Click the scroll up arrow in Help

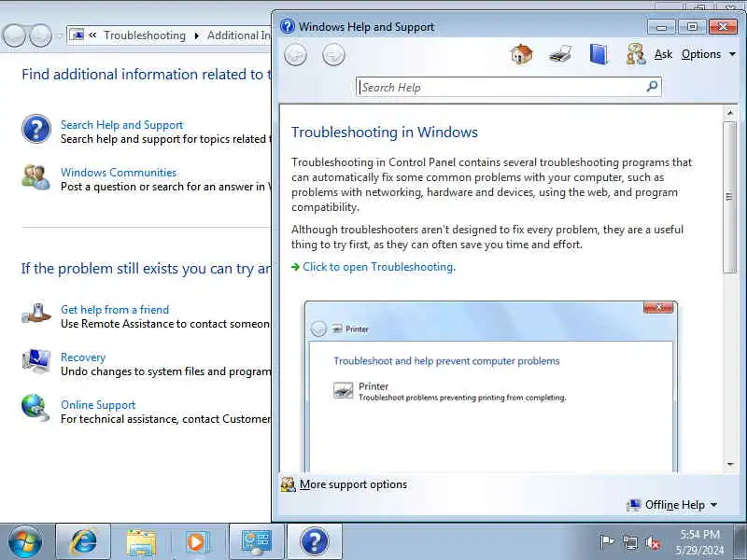point(730,114)
